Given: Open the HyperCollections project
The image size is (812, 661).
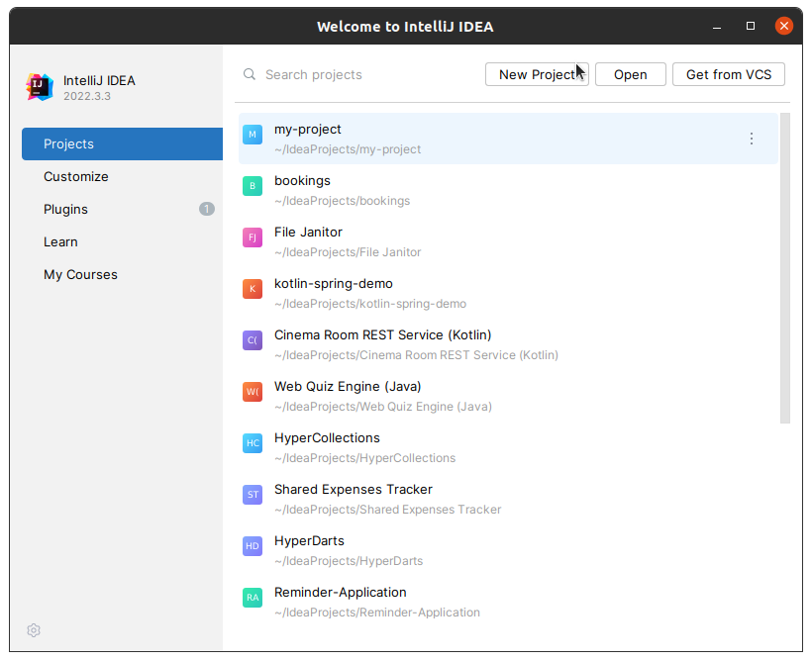Looking at the screenshot, I should [508, 447].
